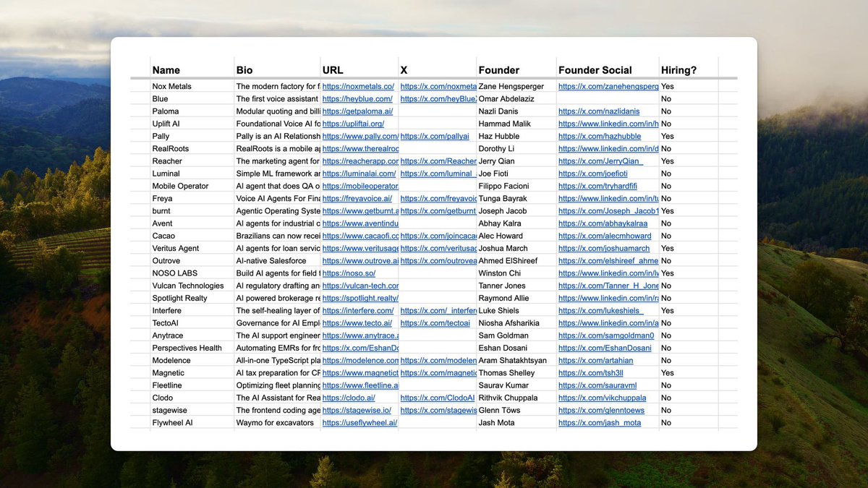The image size is (868, 488).
Task: Select founder cell Dorothy Li
Action: coord(516,149)
